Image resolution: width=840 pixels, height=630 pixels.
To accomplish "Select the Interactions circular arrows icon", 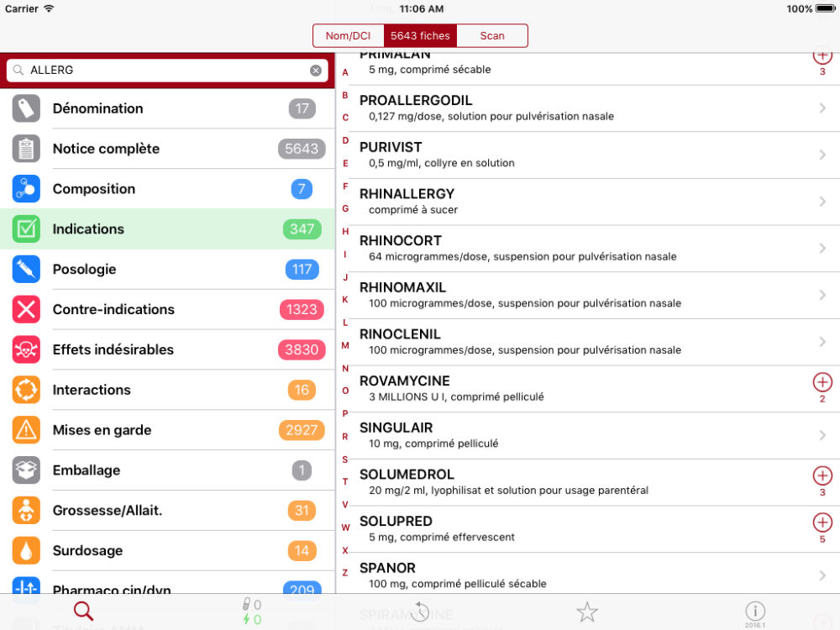I will [26, 390].
